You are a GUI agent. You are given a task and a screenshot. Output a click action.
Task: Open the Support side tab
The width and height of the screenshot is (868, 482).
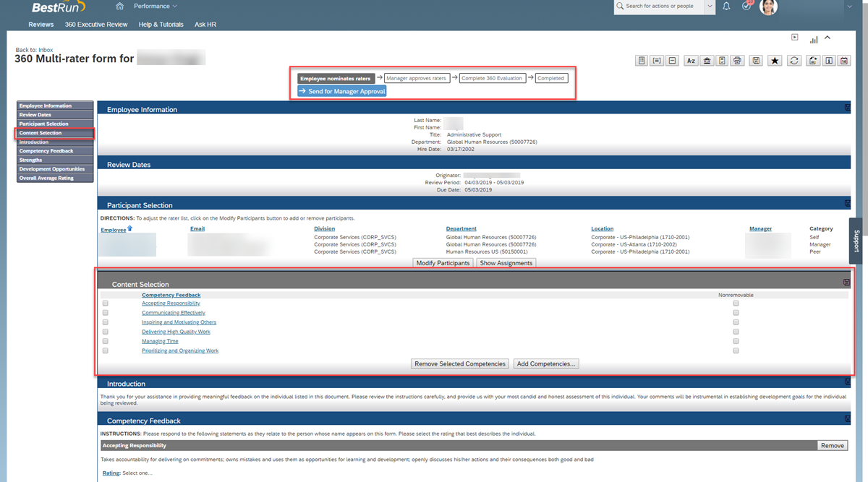(857, 241)
